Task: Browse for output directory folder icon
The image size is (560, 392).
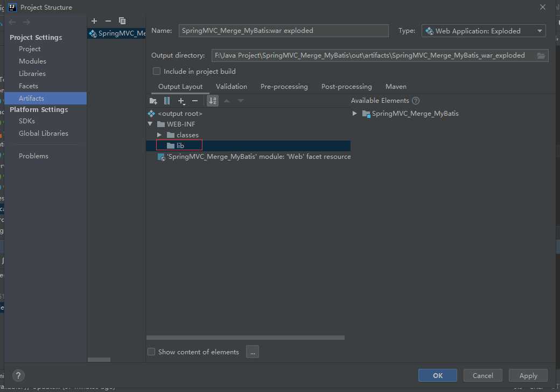Action: tap(541, 55)
